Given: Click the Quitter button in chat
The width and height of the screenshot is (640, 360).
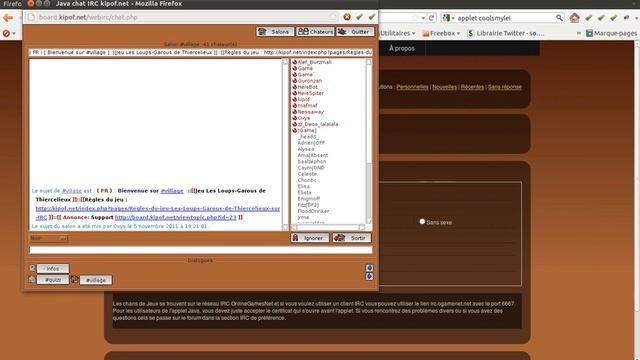Looking at the screenshot, I should point(355,32).
